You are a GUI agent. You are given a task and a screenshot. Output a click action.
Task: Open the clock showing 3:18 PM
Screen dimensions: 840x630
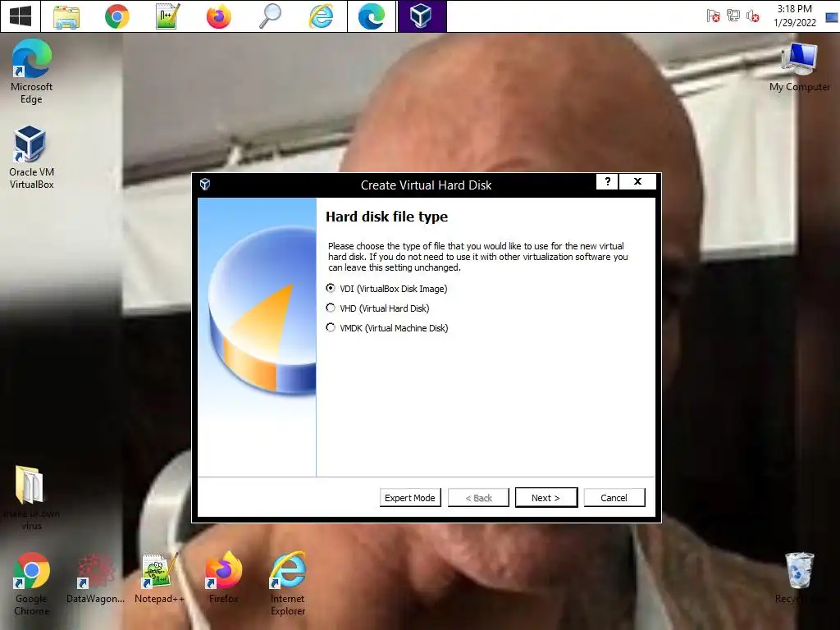(x=794, y=16)
